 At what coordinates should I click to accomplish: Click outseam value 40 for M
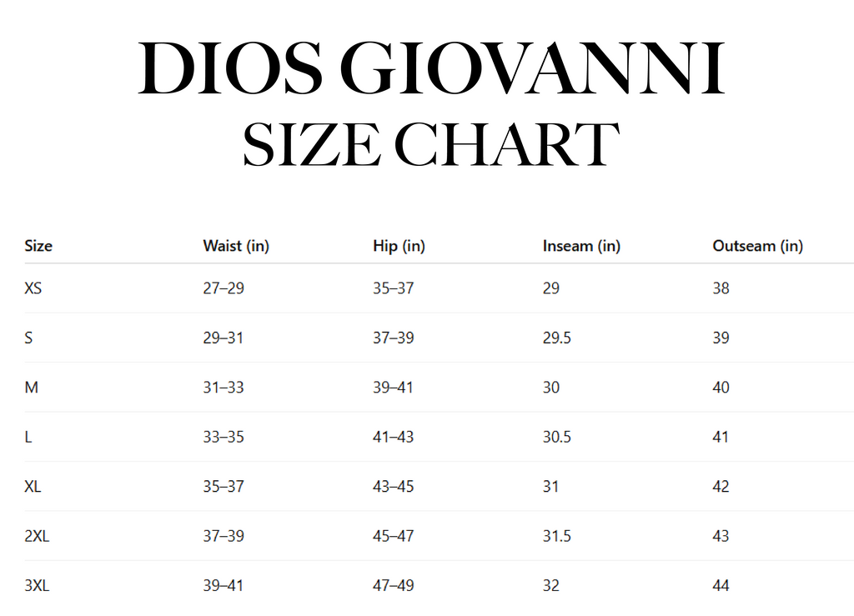tap(721, 388)
